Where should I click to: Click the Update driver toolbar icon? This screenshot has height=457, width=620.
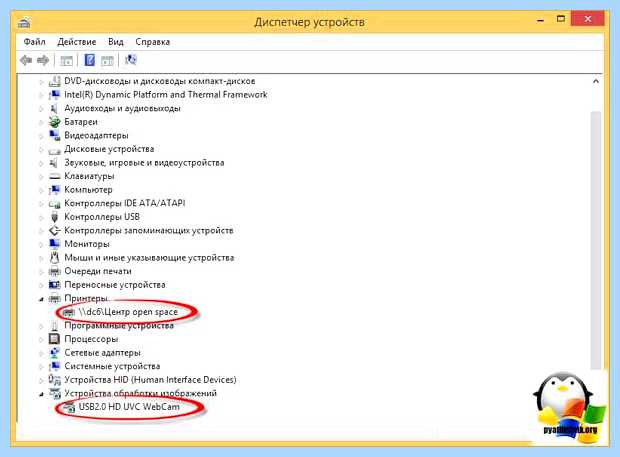pos(107,60)
